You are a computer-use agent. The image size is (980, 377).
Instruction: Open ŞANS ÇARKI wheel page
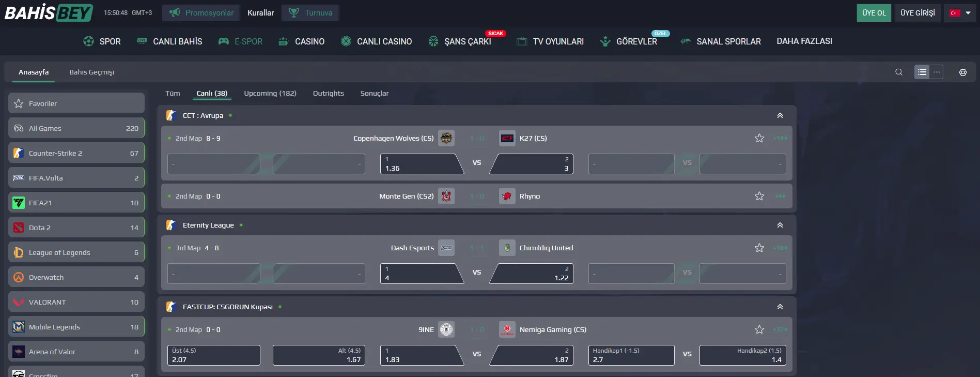click(x=460, y=41)
